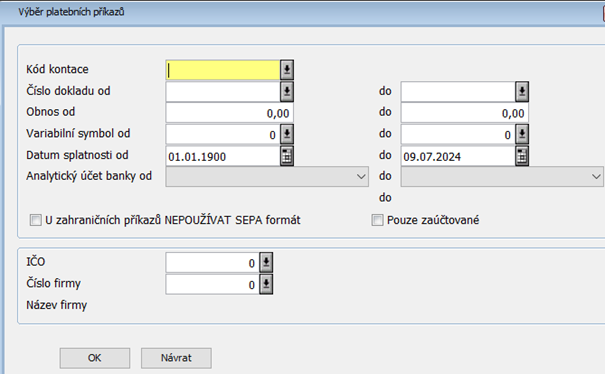The width and height of the screenshot is (605, 374).
Task: Click the Datum splatnosti od label
Action: pyautogui.click(x=77, y=155)
